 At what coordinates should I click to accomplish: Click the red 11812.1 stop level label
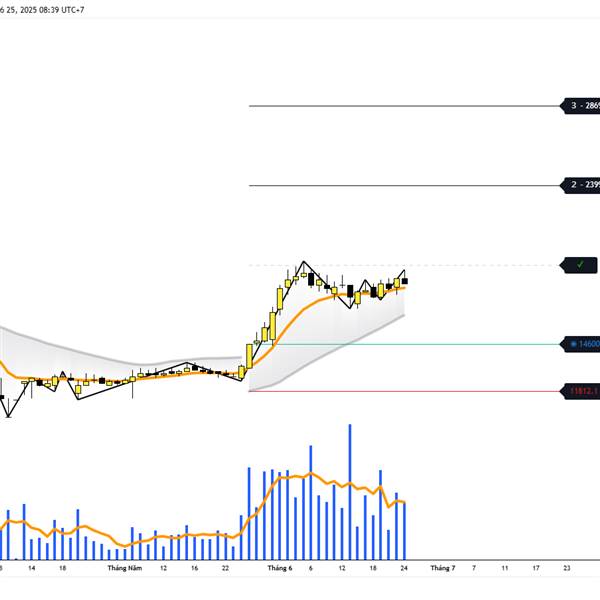pyautogui.click(x=580, y=391)
